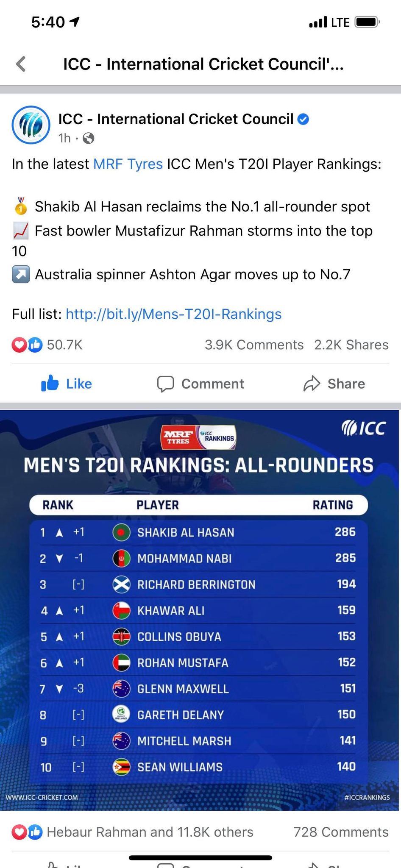View the 3.9K Comments
The width and height of the screenshot is (401, 868).
[254, 345]
